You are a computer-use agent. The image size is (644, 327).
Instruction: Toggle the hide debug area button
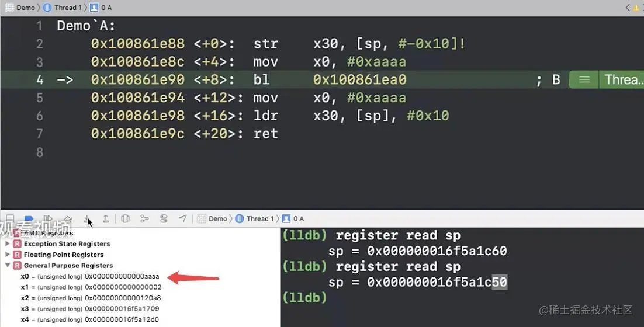pyautogui.click(x=10, y=219)
